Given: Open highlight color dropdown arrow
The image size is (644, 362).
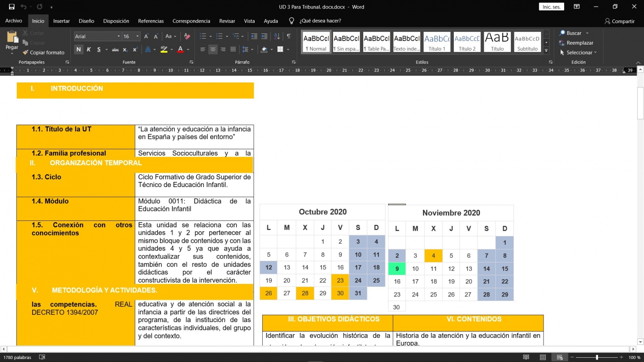Looking at the screenshot, I should point(172,50).
